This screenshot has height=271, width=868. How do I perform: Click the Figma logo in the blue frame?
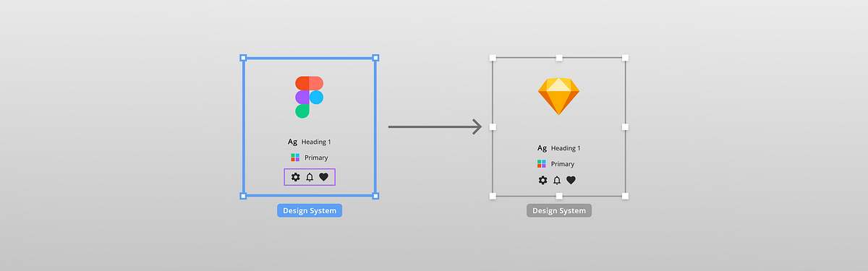[309, 97]
